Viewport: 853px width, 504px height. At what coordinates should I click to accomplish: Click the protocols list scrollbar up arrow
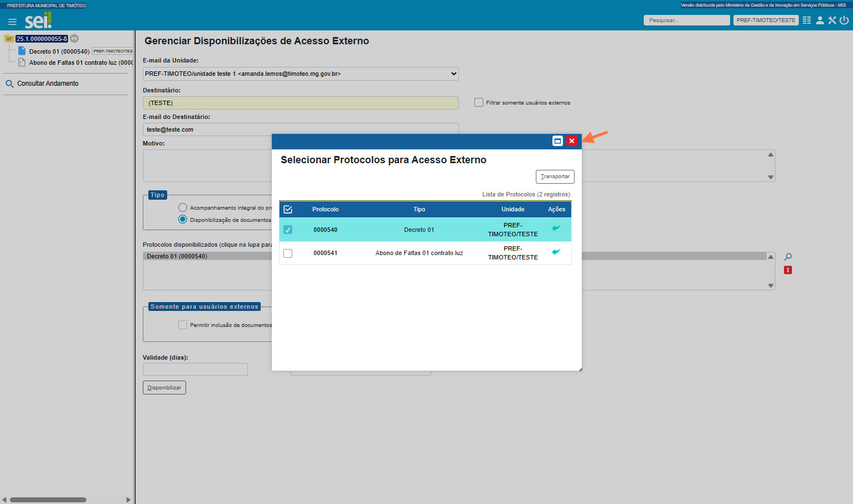click(771, 256)
